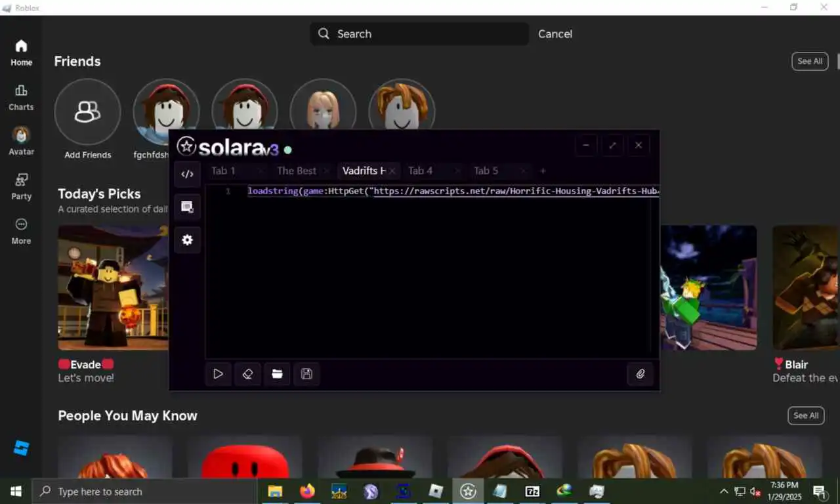Click the loadstring code line in the editor
840x504 pixels.
tap(453, 191)
